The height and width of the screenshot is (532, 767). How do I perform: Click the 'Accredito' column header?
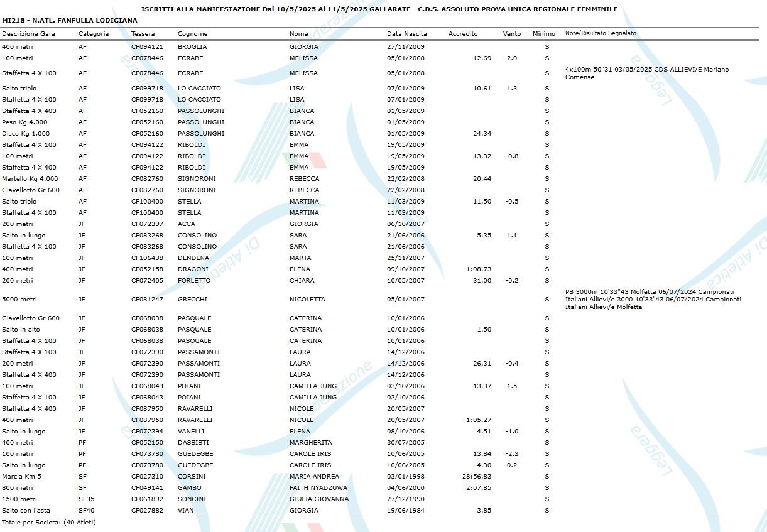(x=463, y=34)
